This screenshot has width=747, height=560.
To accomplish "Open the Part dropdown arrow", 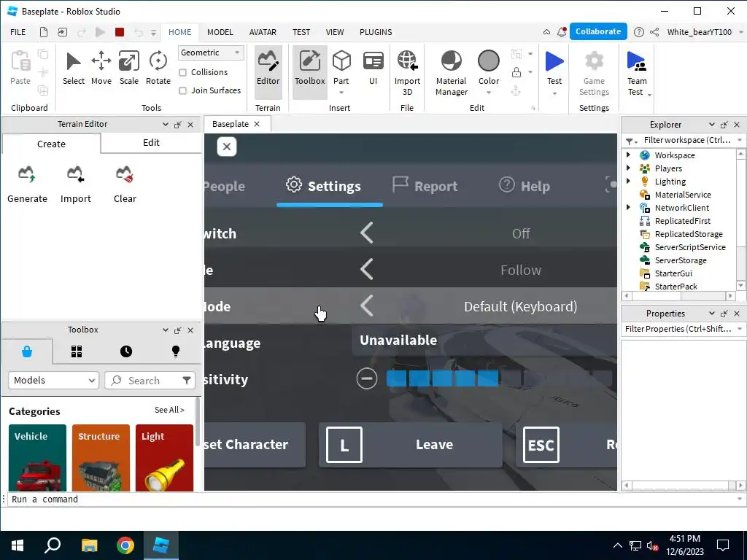I will (x=341, y=93).
